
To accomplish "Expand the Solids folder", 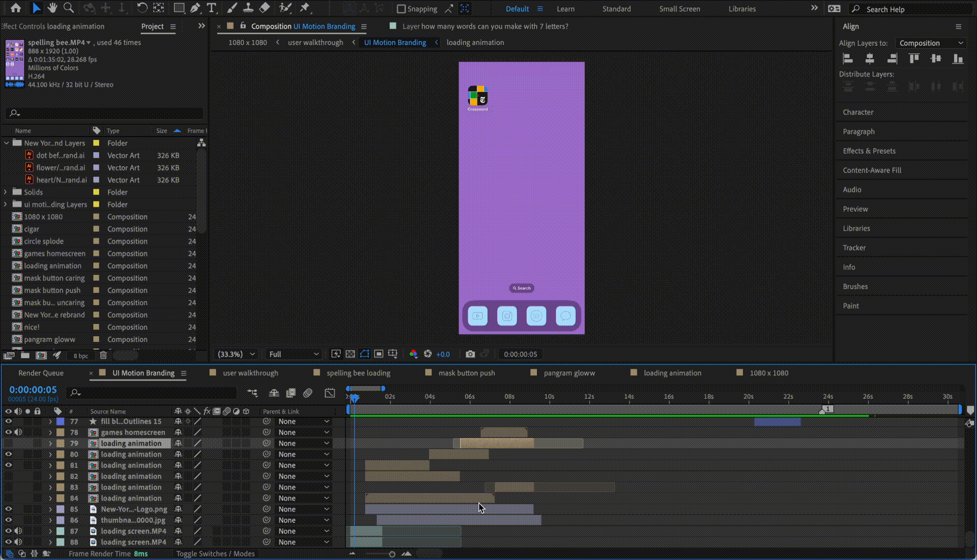I will point(6,192).
